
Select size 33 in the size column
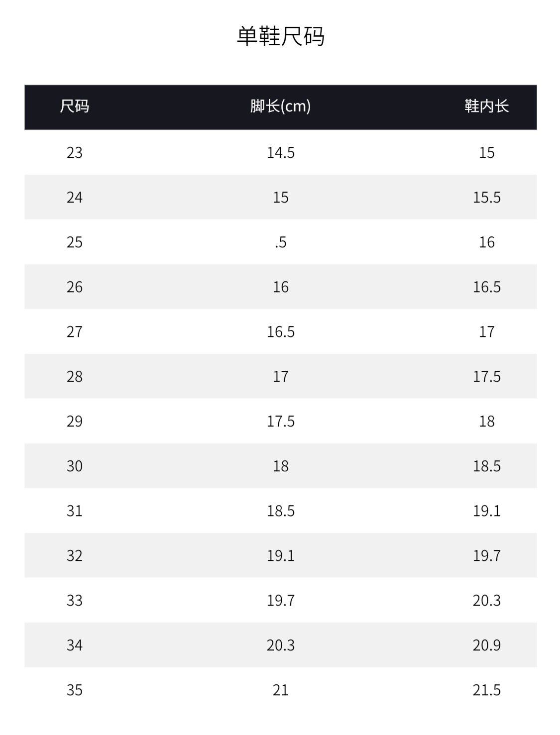(75, 600)
